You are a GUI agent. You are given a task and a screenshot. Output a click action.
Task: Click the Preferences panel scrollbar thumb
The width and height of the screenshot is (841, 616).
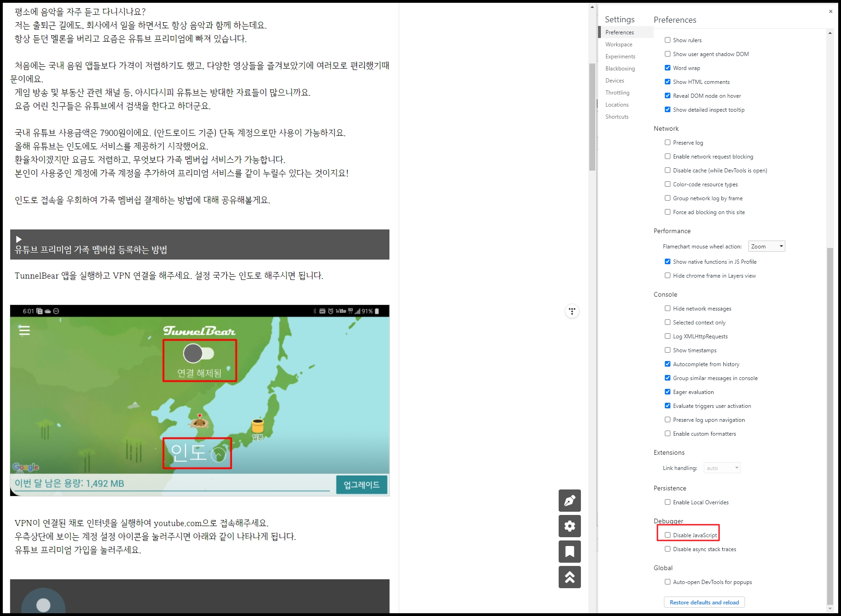[x=830, y=425]
